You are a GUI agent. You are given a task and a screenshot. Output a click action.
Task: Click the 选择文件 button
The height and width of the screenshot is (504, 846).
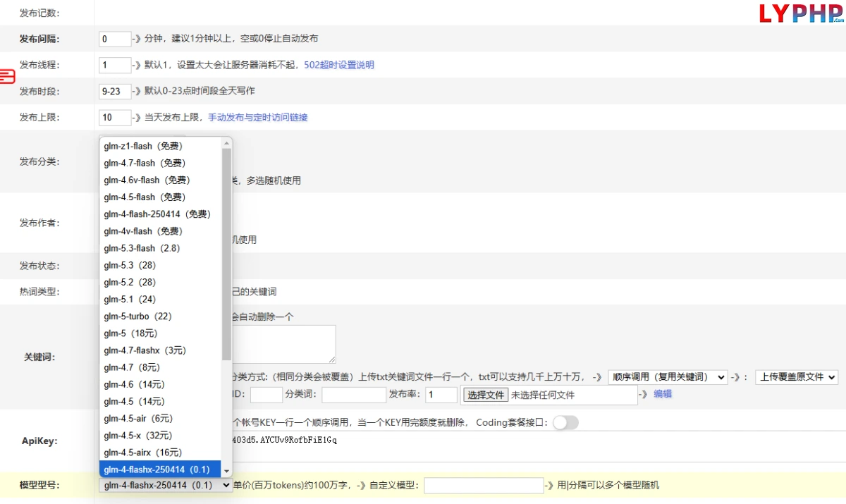[x=486, y=395]
